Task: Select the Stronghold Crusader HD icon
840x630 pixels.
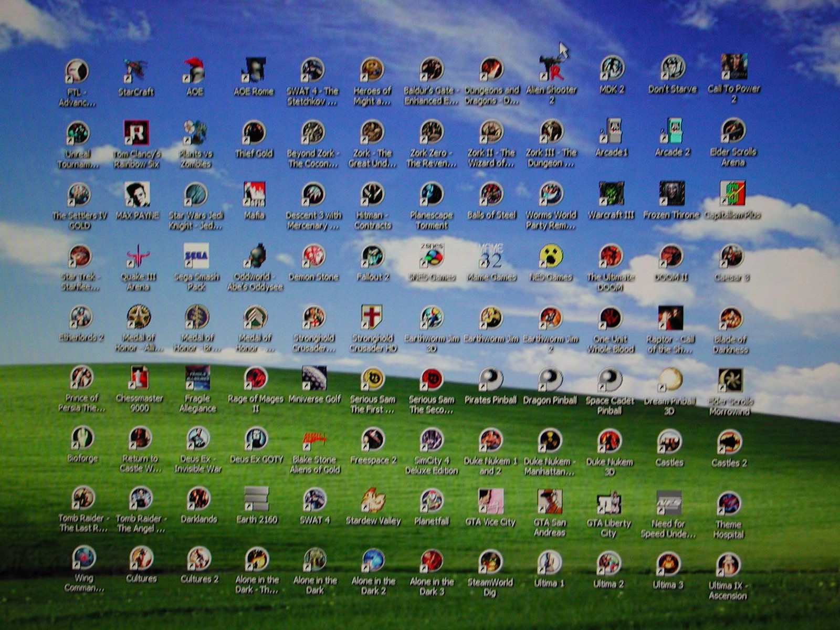Action: (372, 318)
